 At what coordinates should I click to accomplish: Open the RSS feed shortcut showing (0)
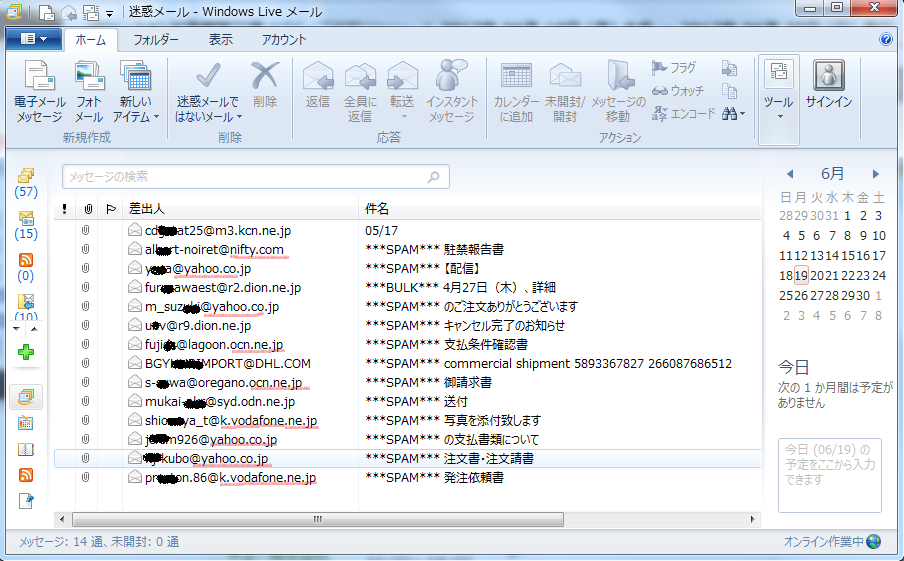[x=26, y=268]
